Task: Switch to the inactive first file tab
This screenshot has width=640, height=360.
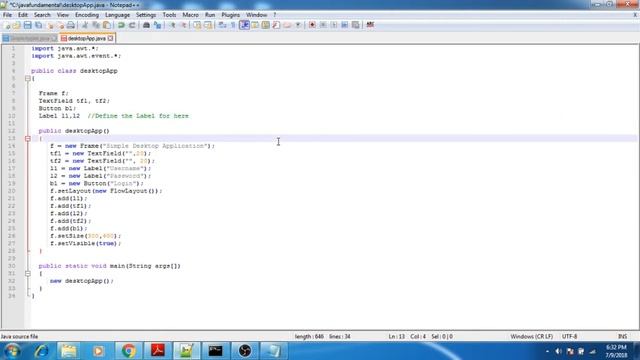Action: click(x=29, y=38)
